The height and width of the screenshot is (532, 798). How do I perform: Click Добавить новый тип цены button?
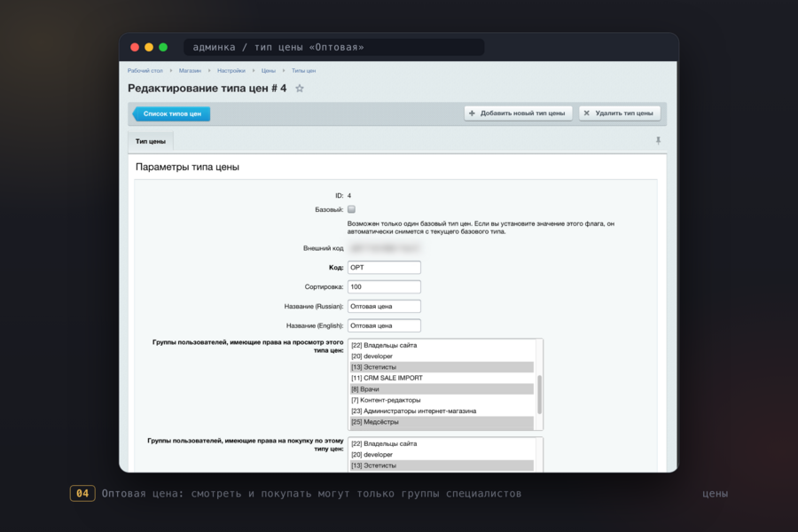518,113
